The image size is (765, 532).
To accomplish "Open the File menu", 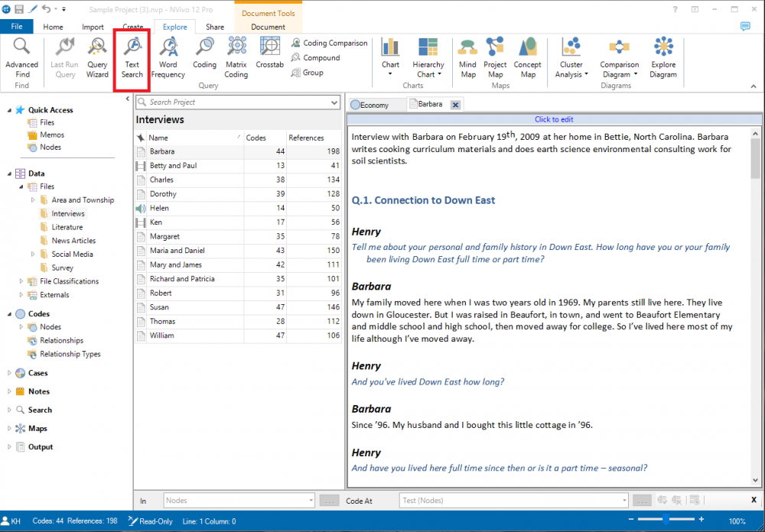I will point(17,27).
